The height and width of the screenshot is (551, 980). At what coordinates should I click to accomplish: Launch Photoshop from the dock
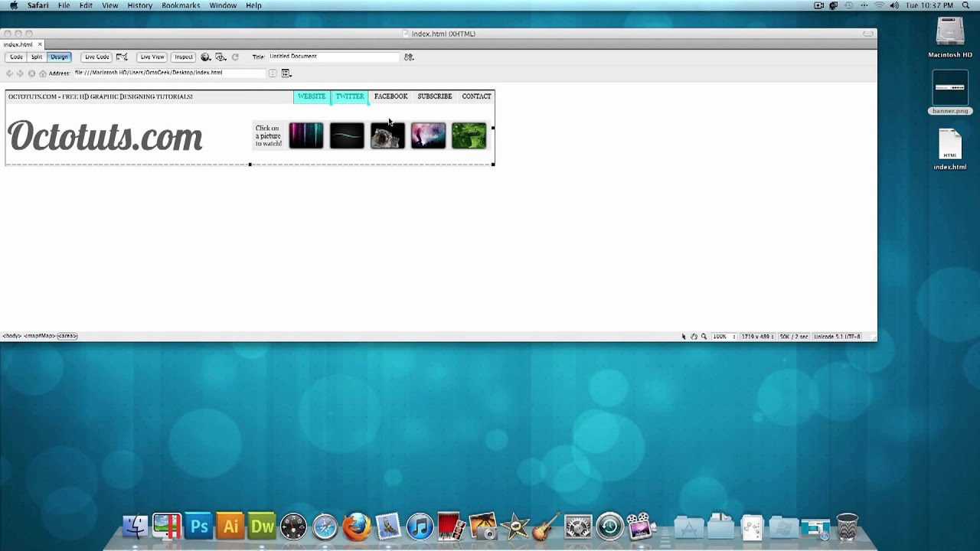coord(198,527)
